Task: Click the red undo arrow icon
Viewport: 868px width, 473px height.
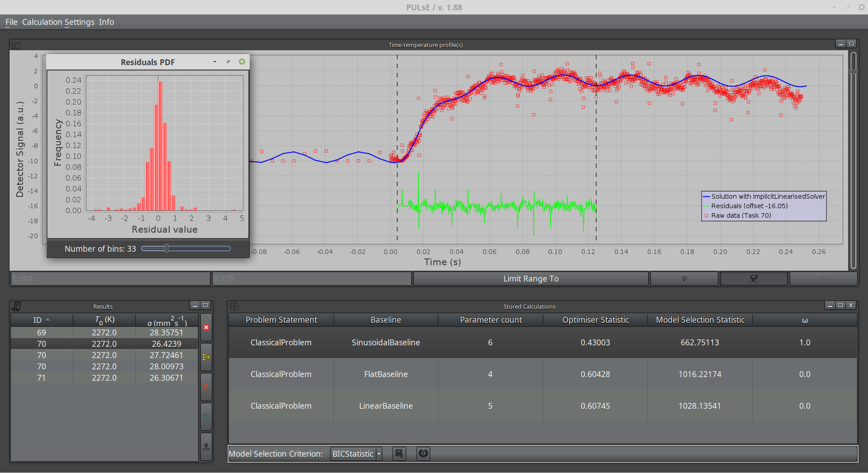Action: tap(206, 387)
